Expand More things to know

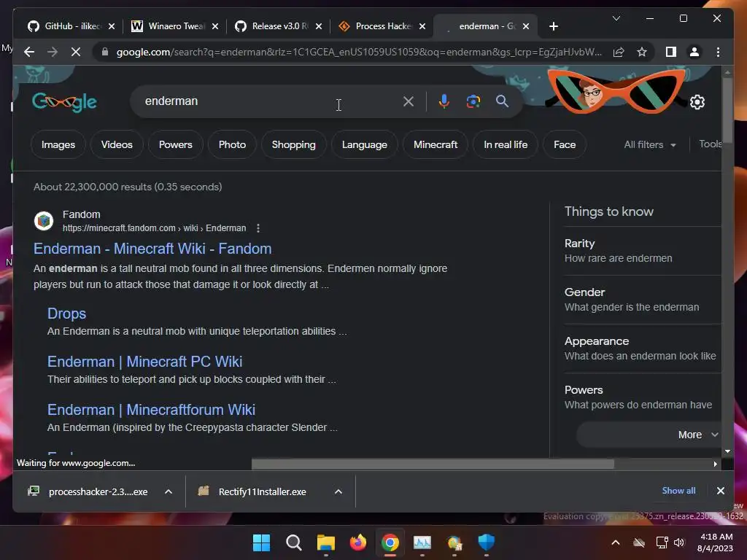648,435
